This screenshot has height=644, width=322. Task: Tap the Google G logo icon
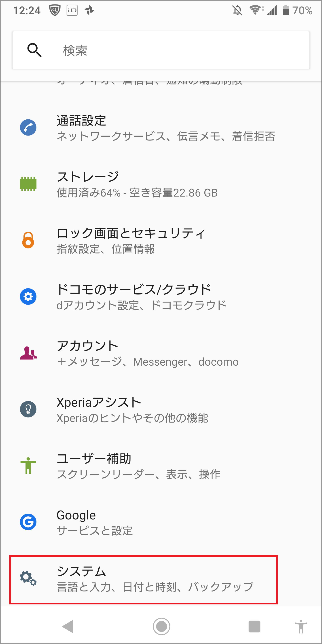click(x=28, y=522)
